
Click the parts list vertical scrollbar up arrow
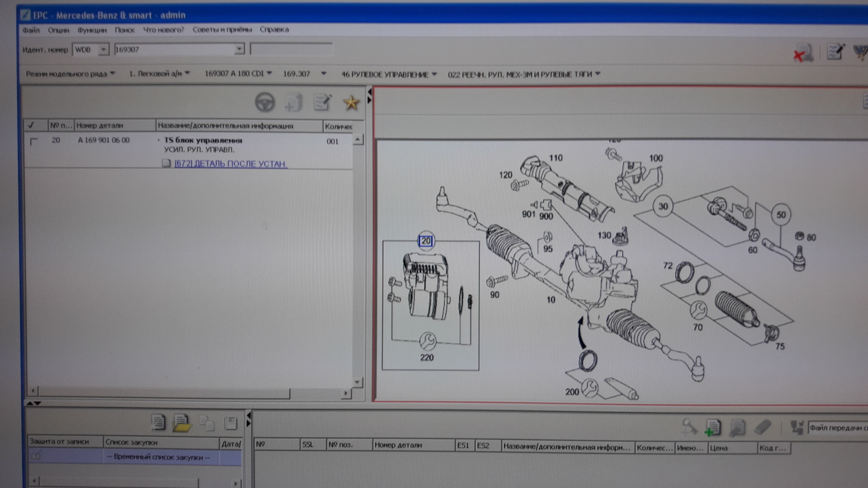pos(358,140)
